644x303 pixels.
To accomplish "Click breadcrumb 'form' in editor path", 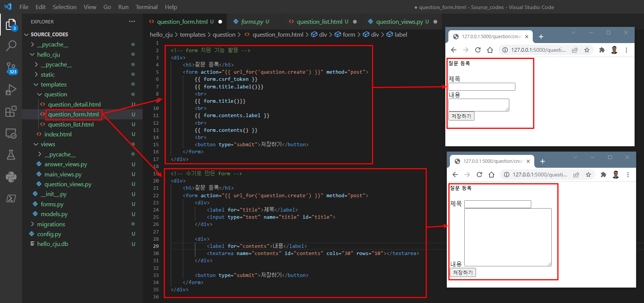I will click(x=349, y=34).
